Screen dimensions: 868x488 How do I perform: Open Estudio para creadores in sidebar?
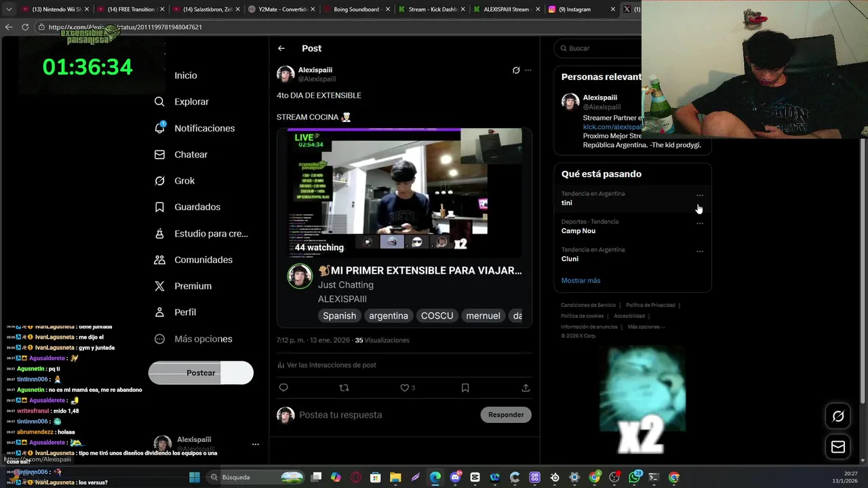pos(201,233)
